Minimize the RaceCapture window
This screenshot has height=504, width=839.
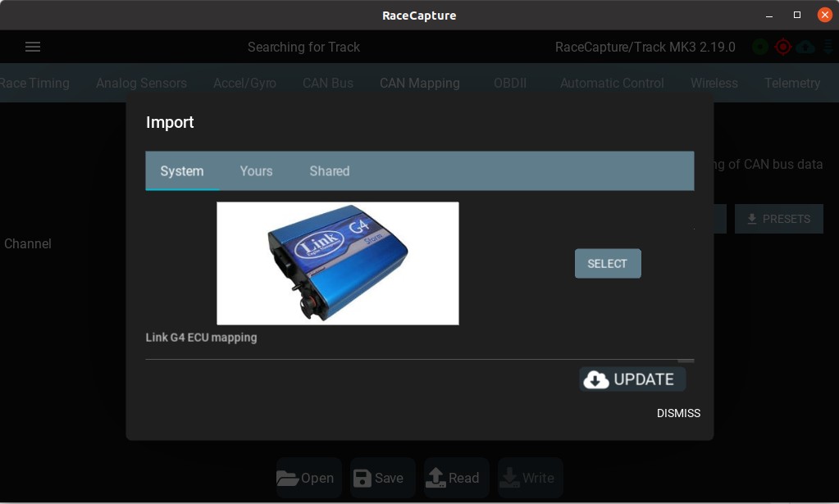click(769, 16)
